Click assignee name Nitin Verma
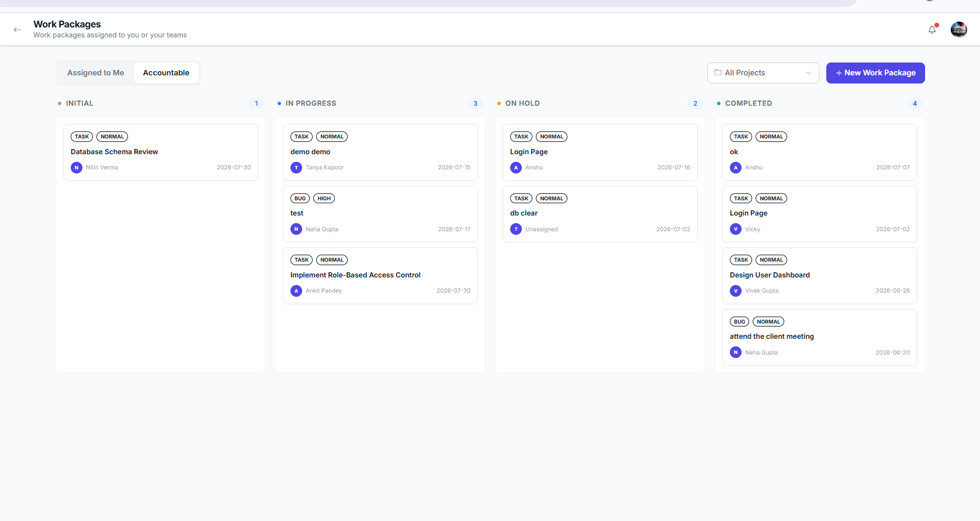This screenshot has width=980, height=521. (102, 168)
